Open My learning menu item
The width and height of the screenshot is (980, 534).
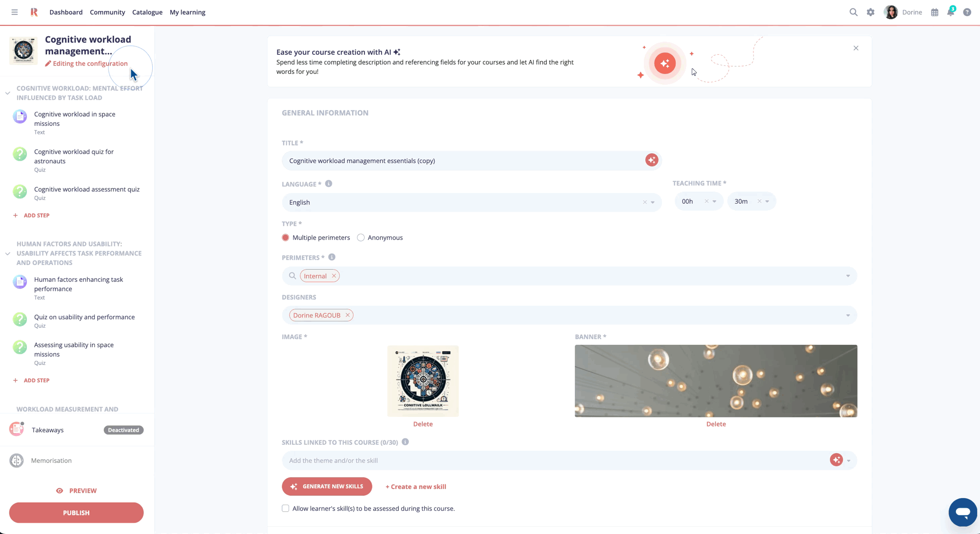click(x=187, y=12)
